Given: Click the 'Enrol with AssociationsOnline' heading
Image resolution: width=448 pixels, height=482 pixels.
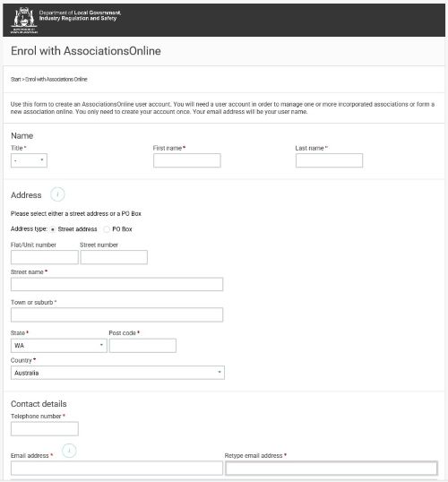Looking at the screenshot, I should (86, 51).
